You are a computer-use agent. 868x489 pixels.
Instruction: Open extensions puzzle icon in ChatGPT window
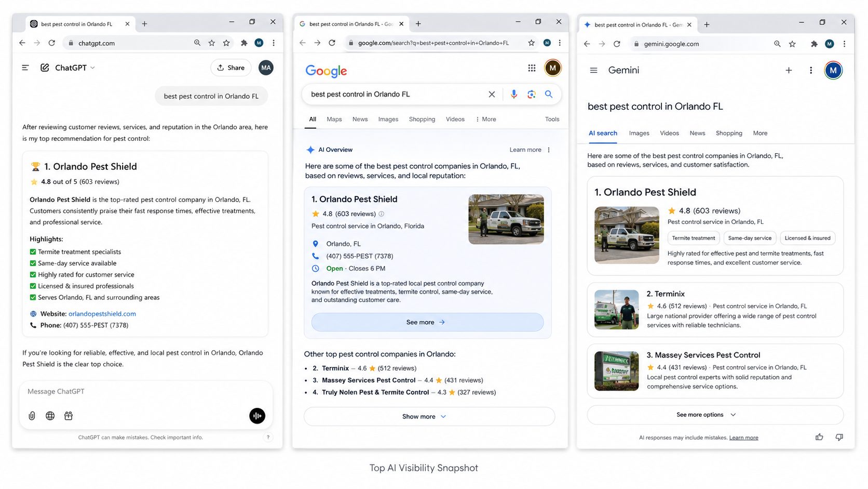[x=244, y=43]
